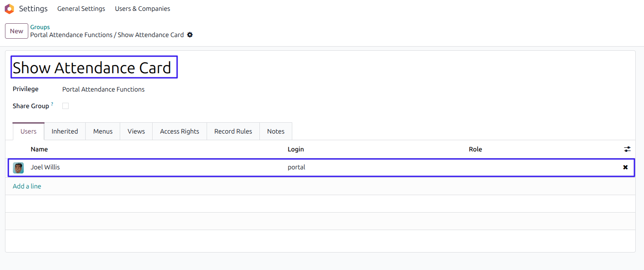Click the Odoo app logo icon
This screenshot has height=270, width=644.
[x=9, y=9]
